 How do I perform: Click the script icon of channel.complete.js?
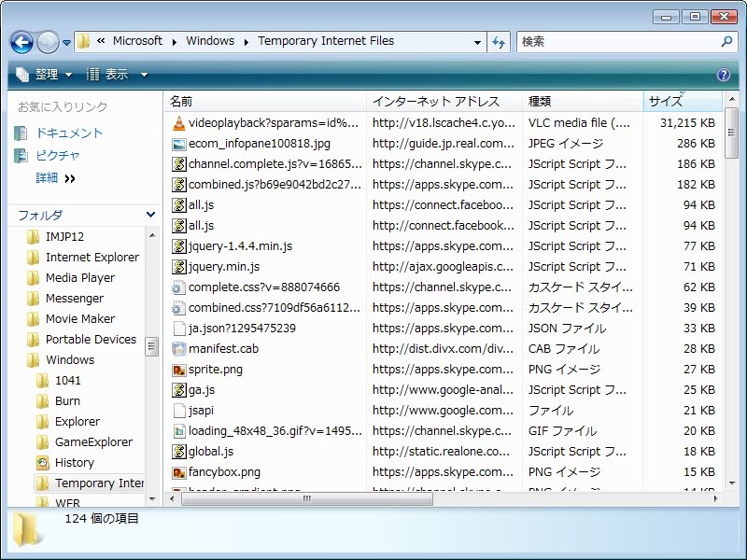pos(178,164)
